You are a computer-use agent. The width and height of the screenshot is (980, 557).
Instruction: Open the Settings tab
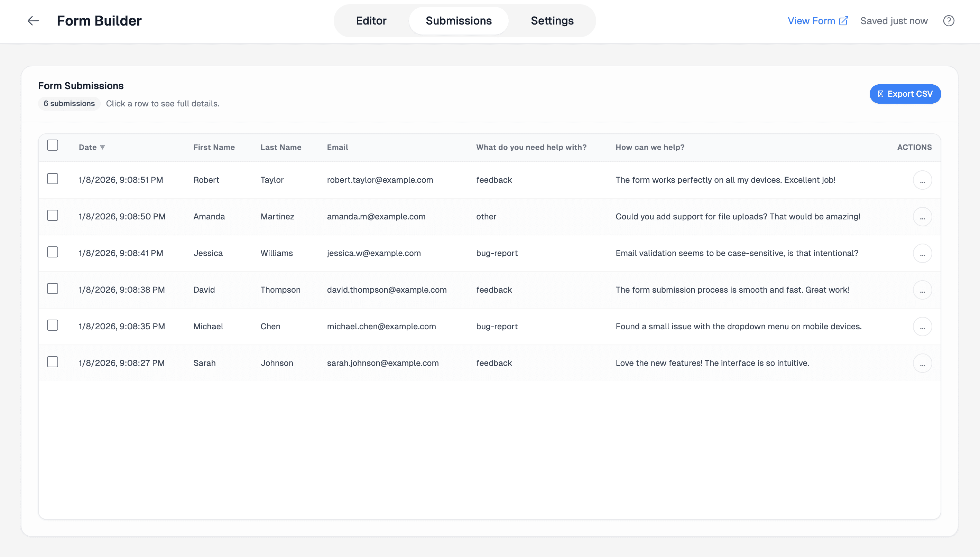552,21
